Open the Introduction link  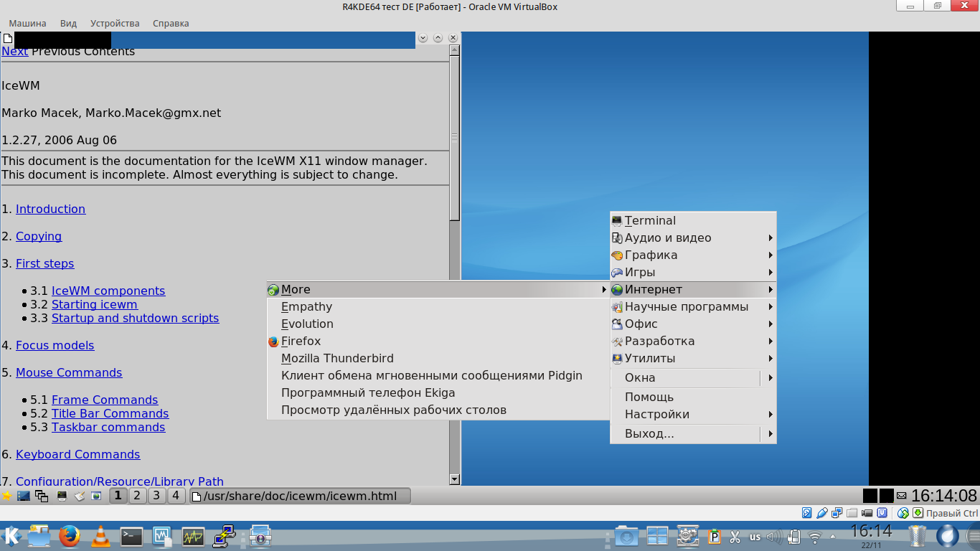pyautogui.click(x=50, y=209)
